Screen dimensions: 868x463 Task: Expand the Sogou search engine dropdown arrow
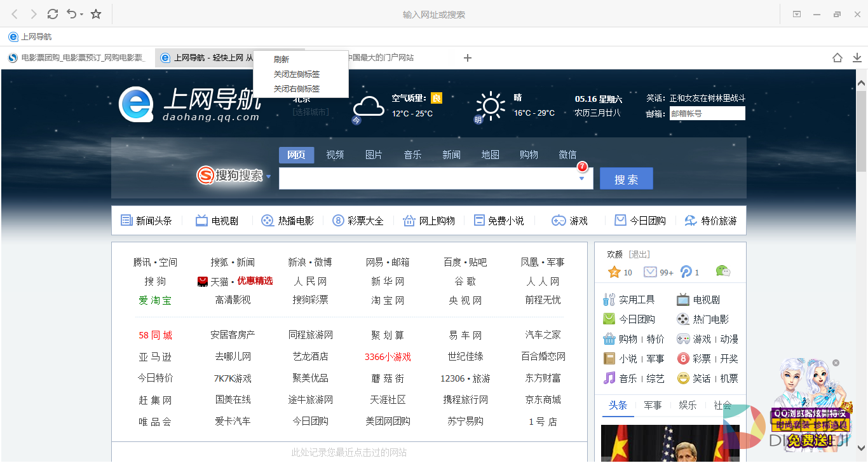pyautogui.click(x=269, y=176)
